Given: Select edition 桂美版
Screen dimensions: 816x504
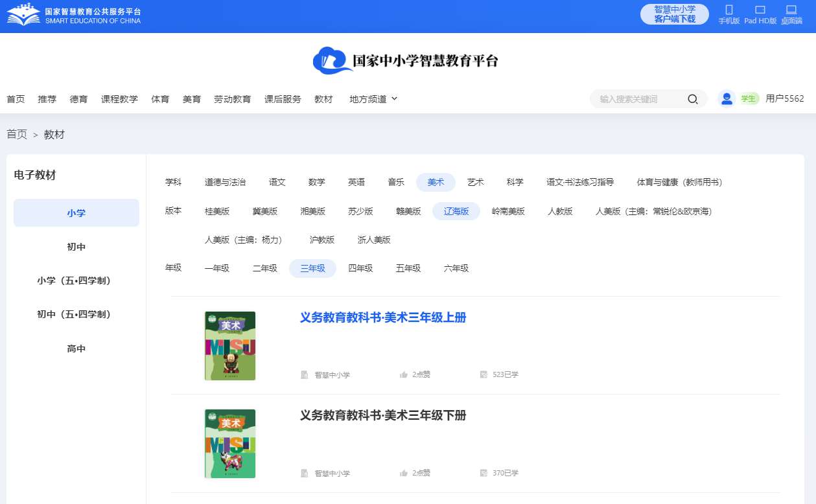Looking at the screenshot, I should tap(217, 211).
